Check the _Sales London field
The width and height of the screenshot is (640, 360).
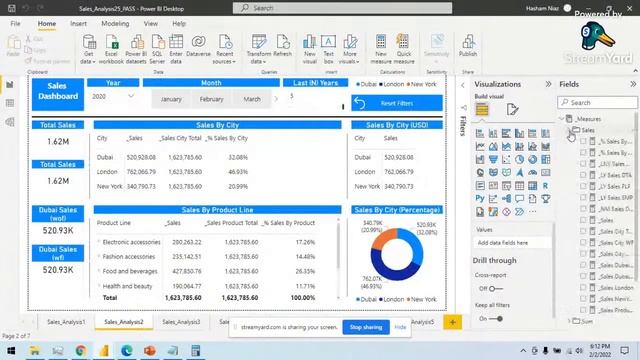(583, 287)
